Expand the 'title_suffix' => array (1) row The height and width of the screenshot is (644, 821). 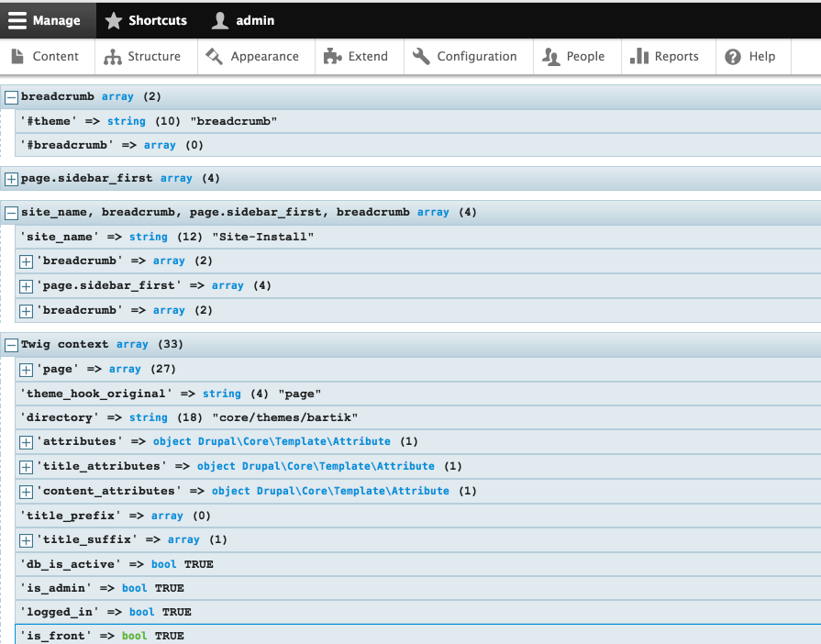26,540
